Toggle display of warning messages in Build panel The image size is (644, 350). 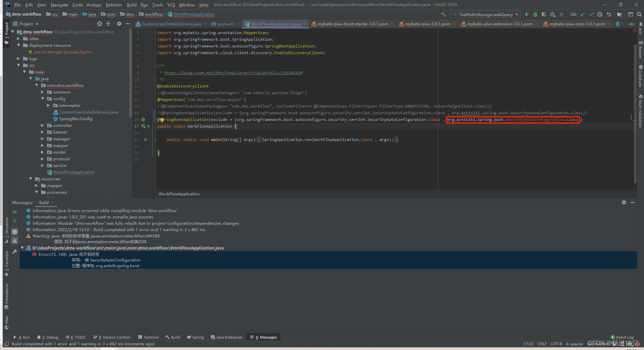(x=15, y=240)
